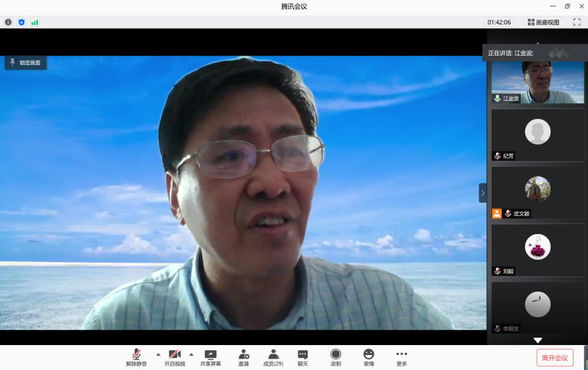
Task: Open the blue security shield icon
Action: coord(21,22)
